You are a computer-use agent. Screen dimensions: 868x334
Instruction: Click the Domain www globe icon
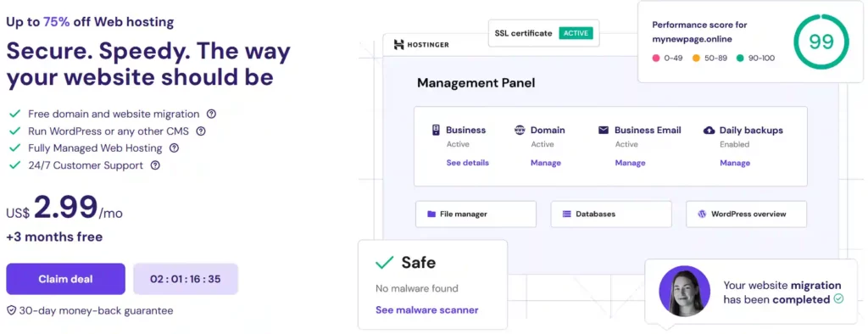[520, 131]
